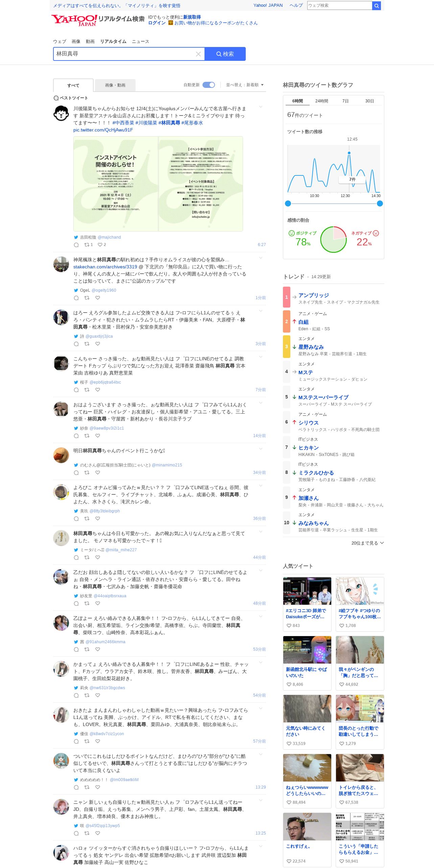Like the OgeL @ogelty1960 tweet

click(x=98, y=298)
